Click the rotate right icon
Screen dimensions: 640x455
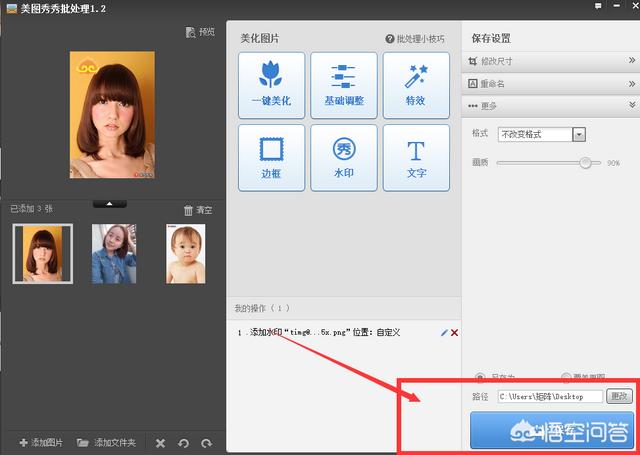[207, 443]
